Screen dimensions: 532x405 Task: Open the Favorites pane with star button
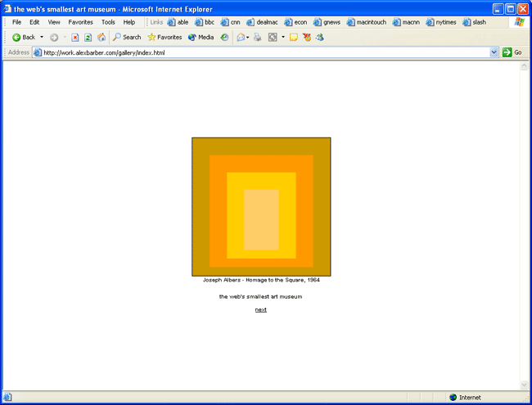coord(165,38)
